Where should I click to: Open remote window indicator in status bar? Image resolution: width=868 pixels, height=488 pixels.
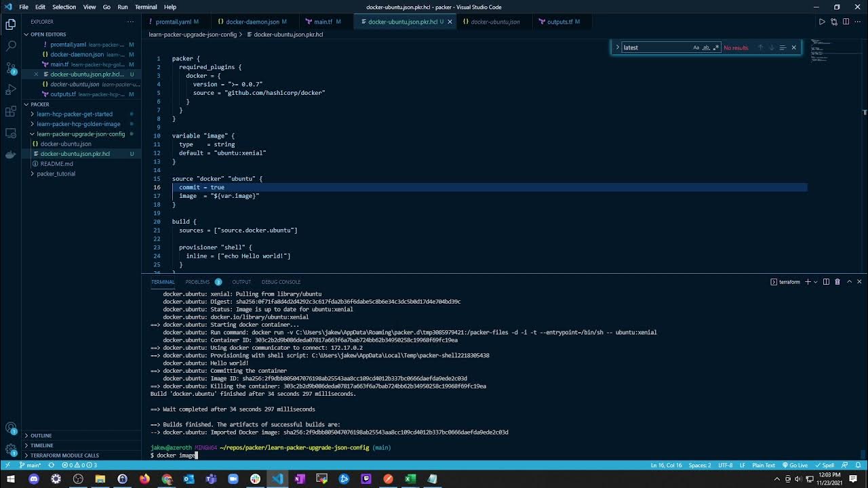click(x=7, y=465)
